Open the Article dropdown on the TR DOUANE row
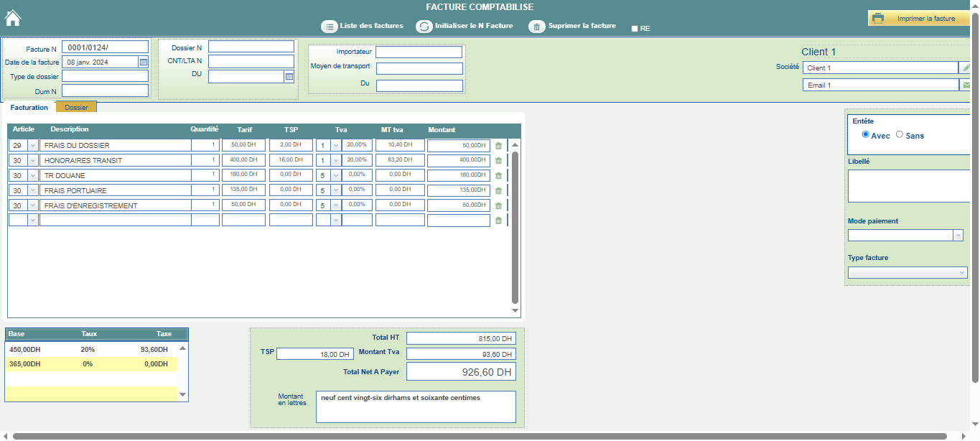 tap(32, 175)
